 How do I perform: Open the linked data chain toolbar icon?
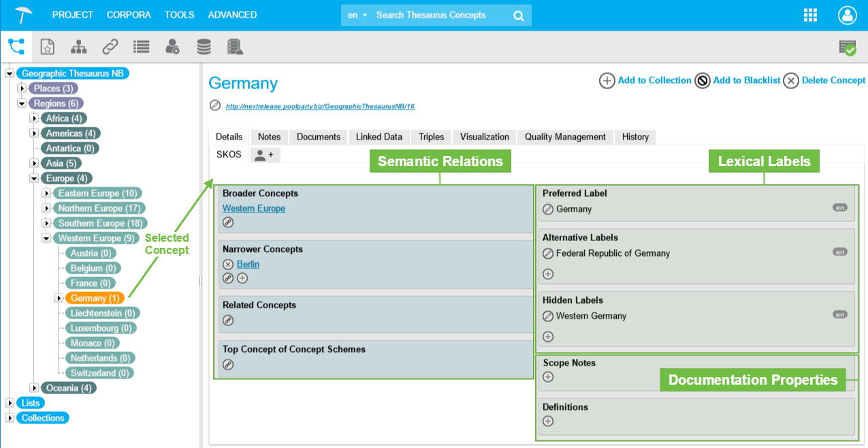coord(110,47)
